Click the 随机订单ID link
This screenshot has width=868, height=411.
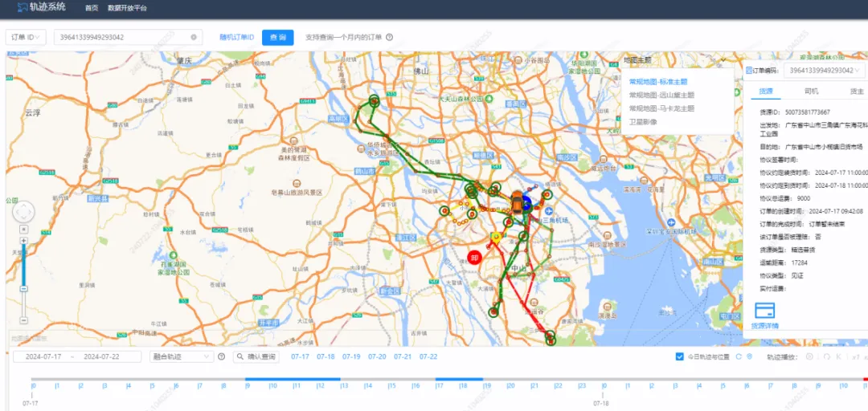tap(236, 37)
